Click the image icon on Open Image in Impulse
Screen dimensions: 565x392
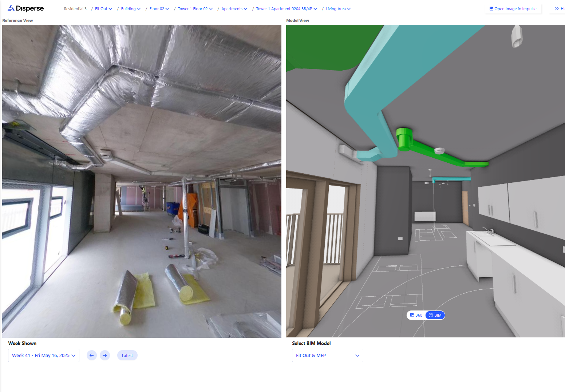click(x=491, y=8)
